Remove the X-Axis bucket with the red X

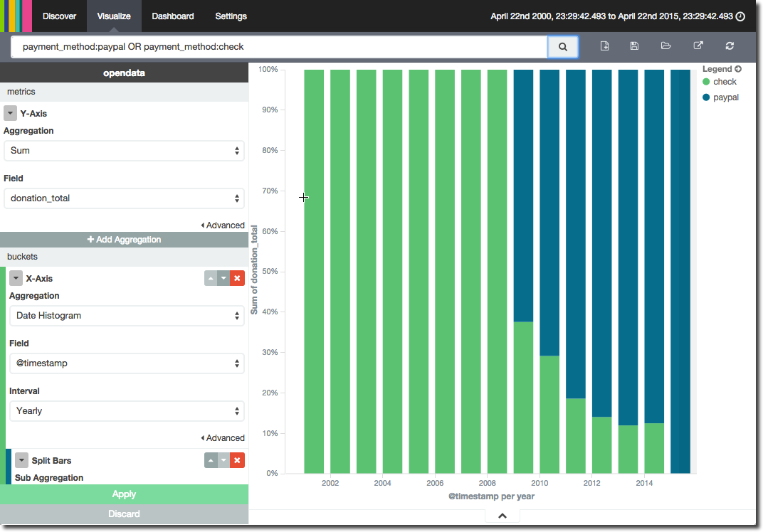point(237,279)
